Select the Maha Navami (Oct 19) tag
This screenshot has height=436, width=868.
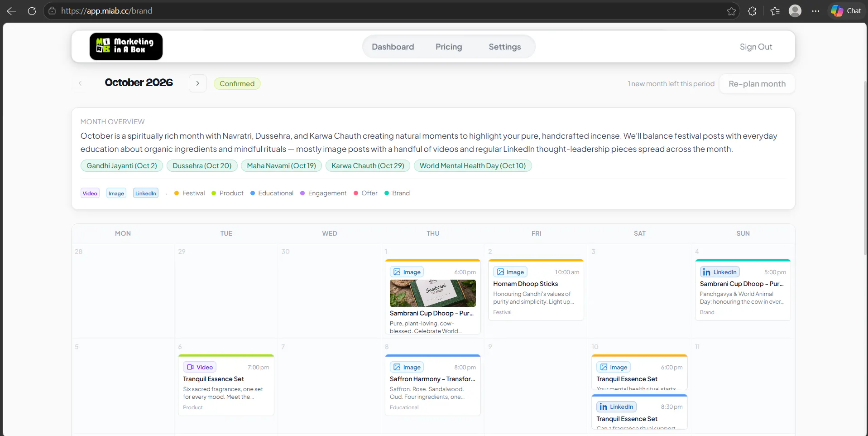pos(281,166)
